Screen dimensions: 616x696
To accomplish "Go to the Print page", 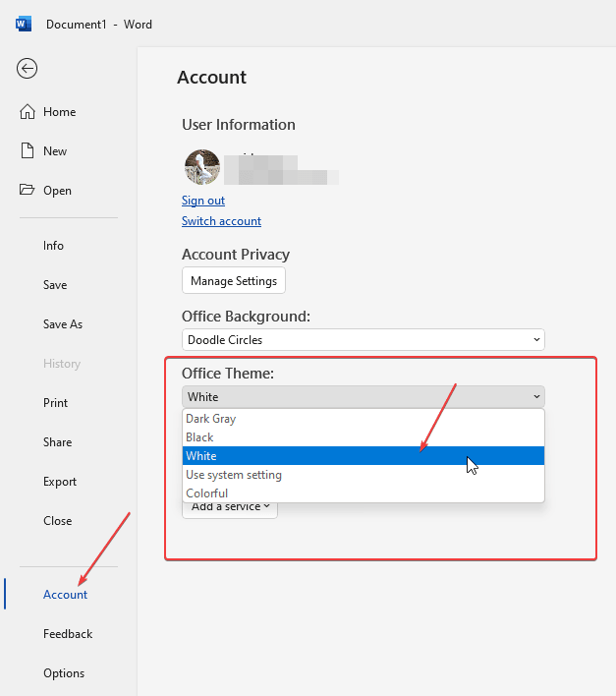I will (55, 403).
